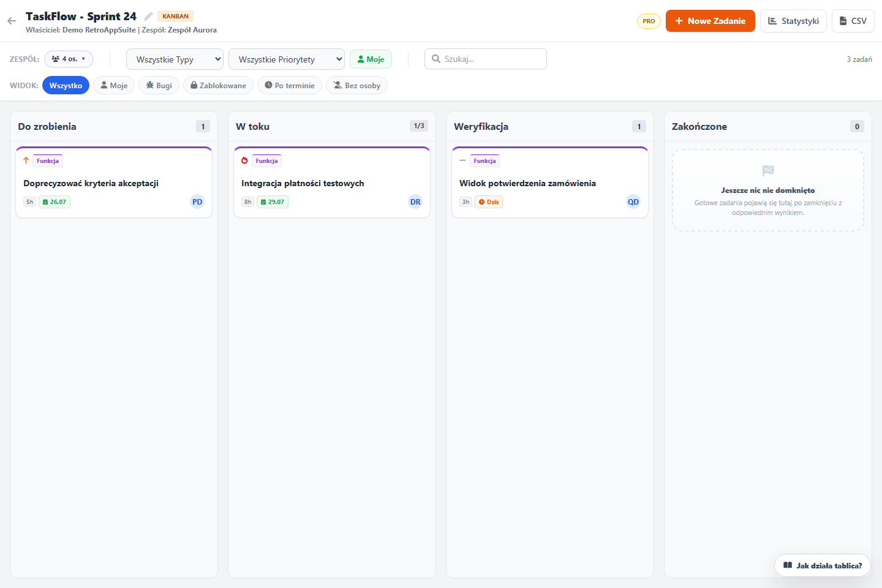
Task: Click the KANBAN badge
Action: pyautogui.click(x=175, y=17)
